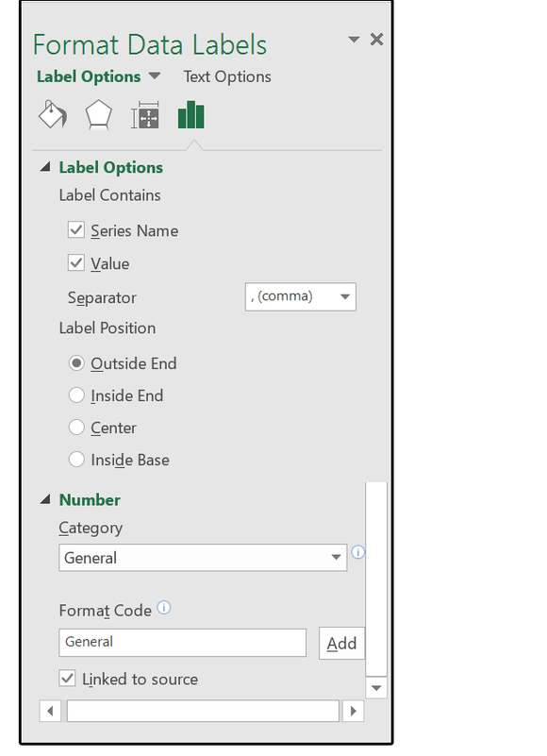Viewport: 547px width, 756px height.
Task: Click the info icon beside Category dropdown
Action: (x=357, y=552)
